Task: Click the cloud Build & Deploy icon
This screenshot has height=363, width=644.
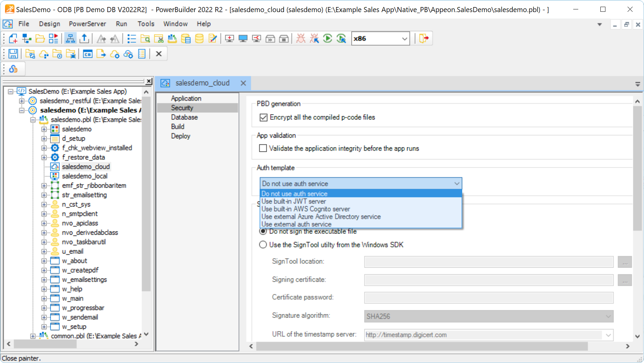Action: coord(44,54)
